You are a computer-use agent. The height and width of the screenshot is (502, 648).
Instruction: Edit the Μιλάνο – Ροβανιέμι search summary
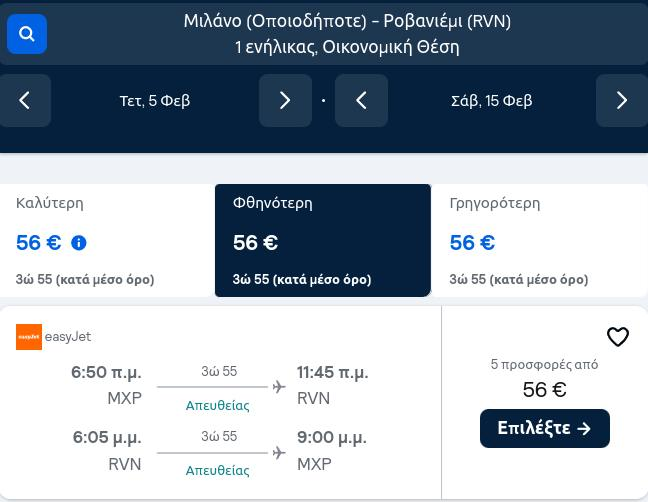pyautogui.click(x=347, y=34)
